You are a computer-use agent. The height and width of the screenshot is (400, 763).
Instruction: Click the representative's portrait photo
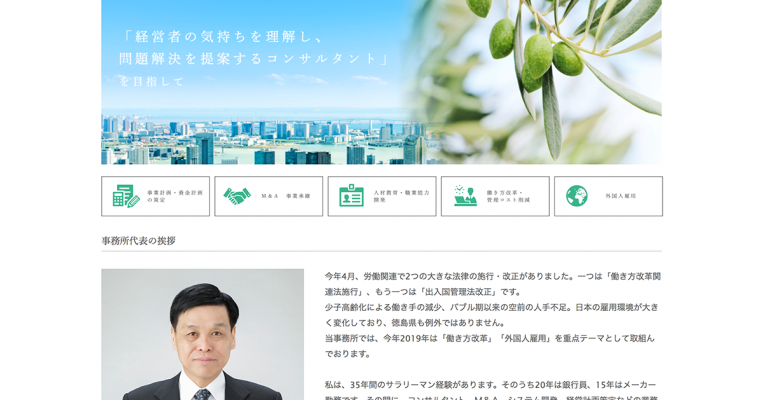202,335
